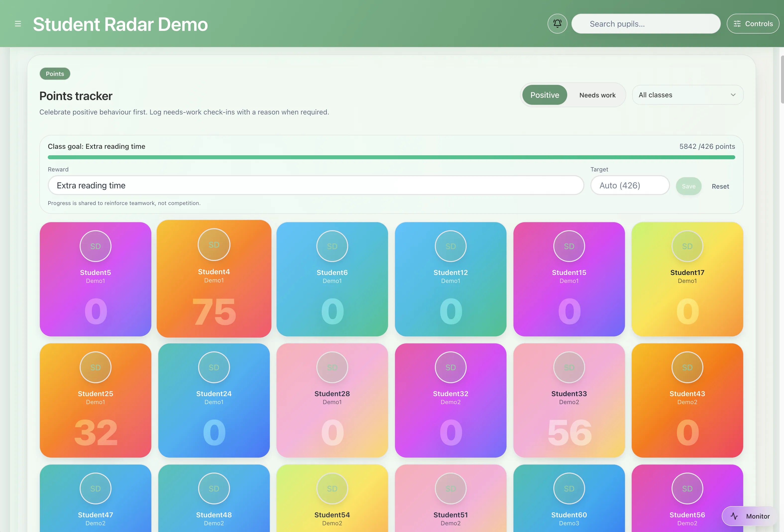Click the Points tag label

55,74
